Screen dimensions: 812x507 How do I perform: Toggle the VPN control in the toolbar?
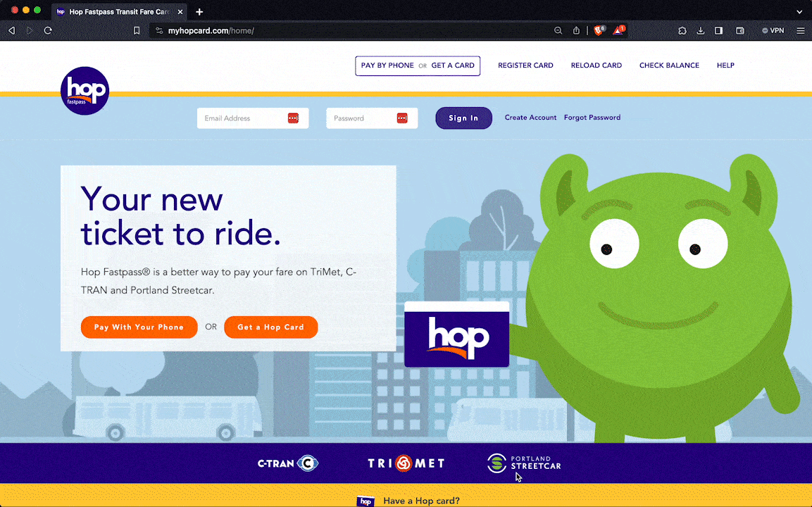[773, 30]
